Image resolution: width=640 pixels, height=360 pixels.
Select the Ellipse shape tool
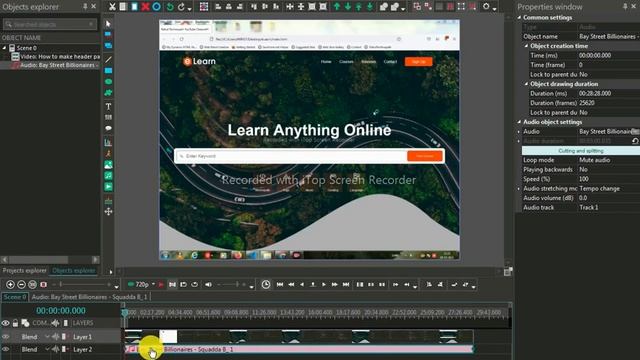(x=108, y=82)
